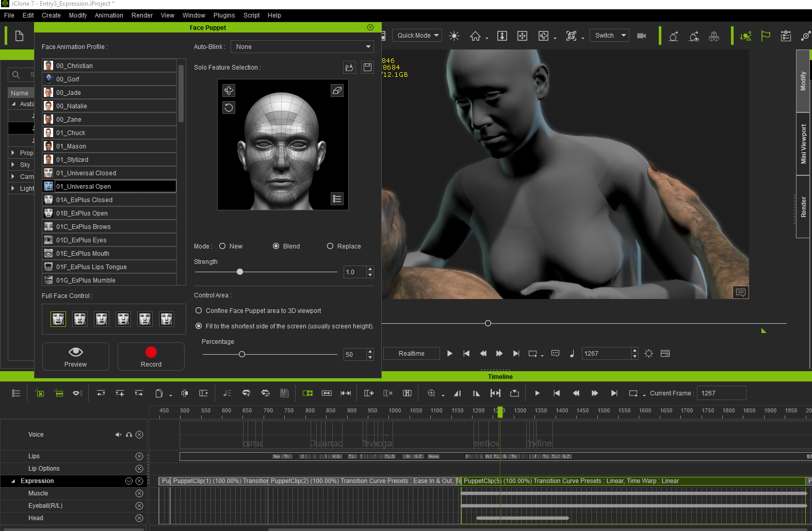Click the Current Frame input field
This screenshot has height=531, width=812.
coord(721,393)
